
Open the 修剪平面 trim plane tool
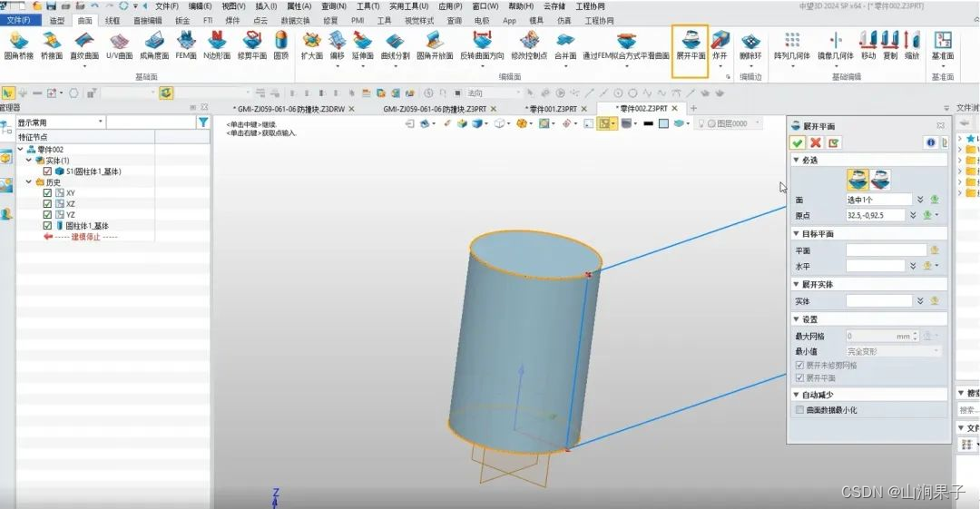pyautogui.click(x=252, y=45)
